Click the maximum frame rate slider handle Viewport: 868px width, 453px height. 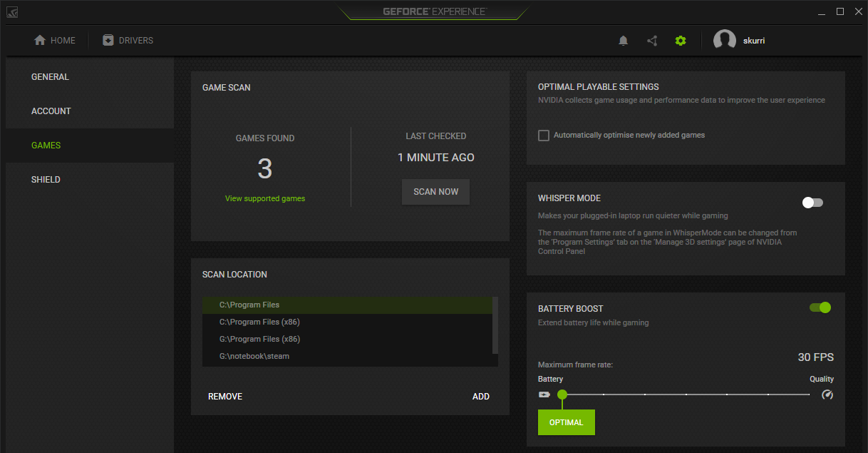click(562, 395)
